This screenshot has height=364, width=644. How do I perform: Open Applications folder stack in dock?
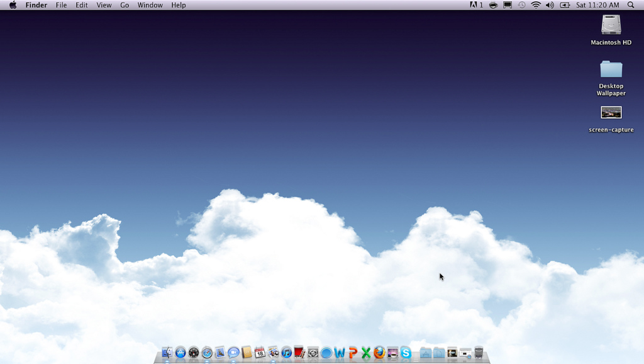click(x=426, y=353)
